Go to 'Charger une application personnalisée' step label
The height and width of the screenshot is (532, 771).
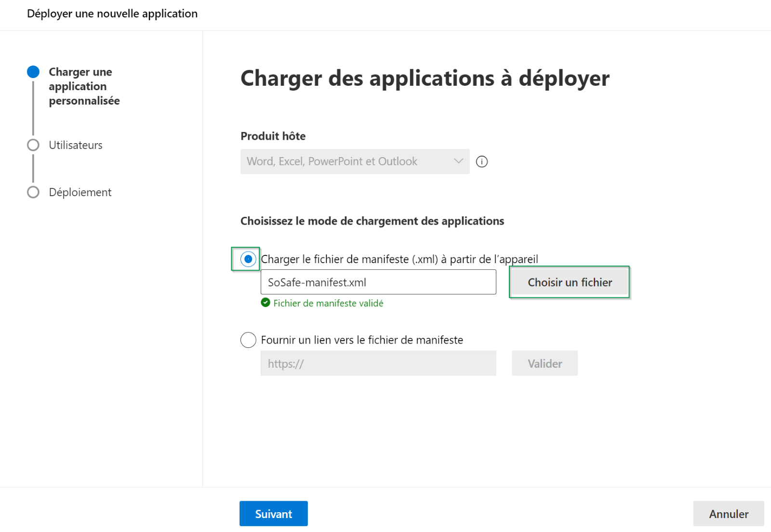click(x=84, y=86)
